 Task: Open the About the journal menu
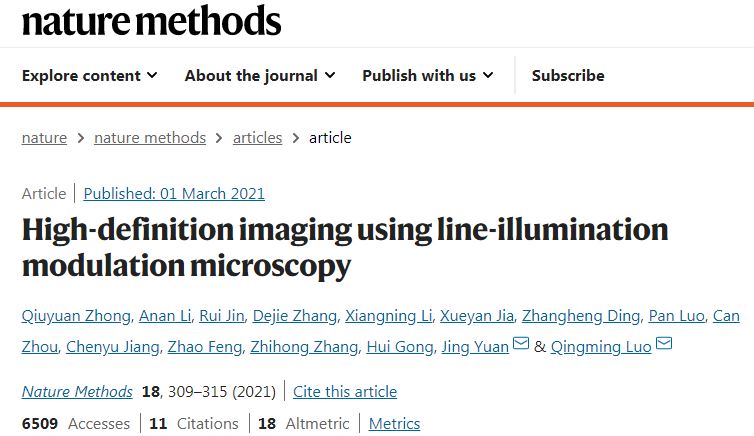tap(260, 75)
